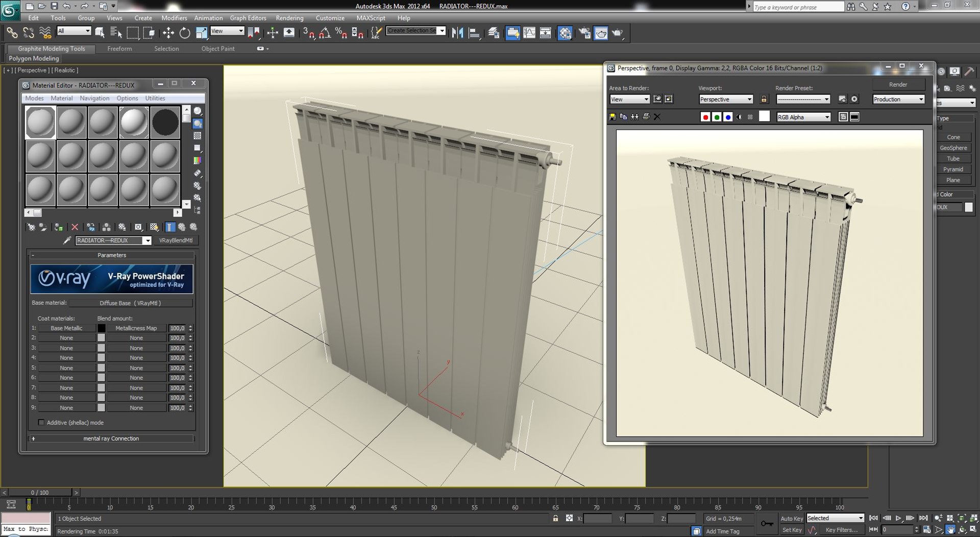The width and height of the screenshot is (980, 537).
Task: Switch to the Freeform ribbon tab
Action: [119, 49]
